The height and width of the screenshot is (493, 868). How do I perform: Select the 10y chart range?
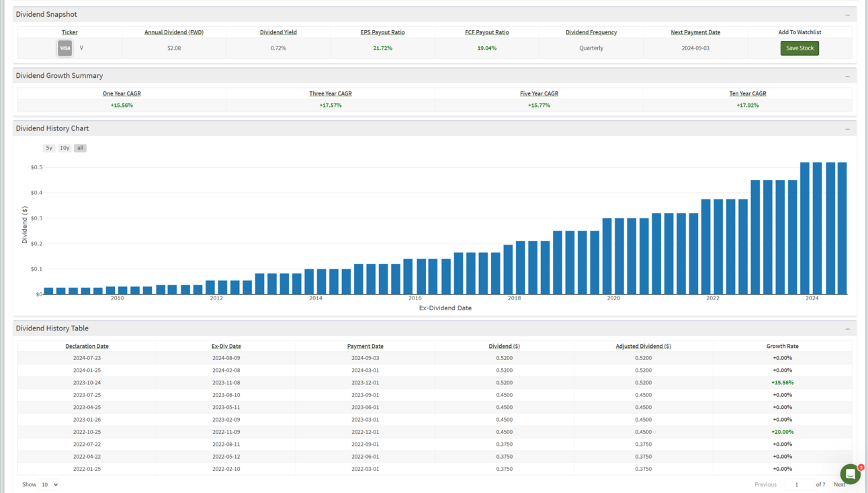64,148
